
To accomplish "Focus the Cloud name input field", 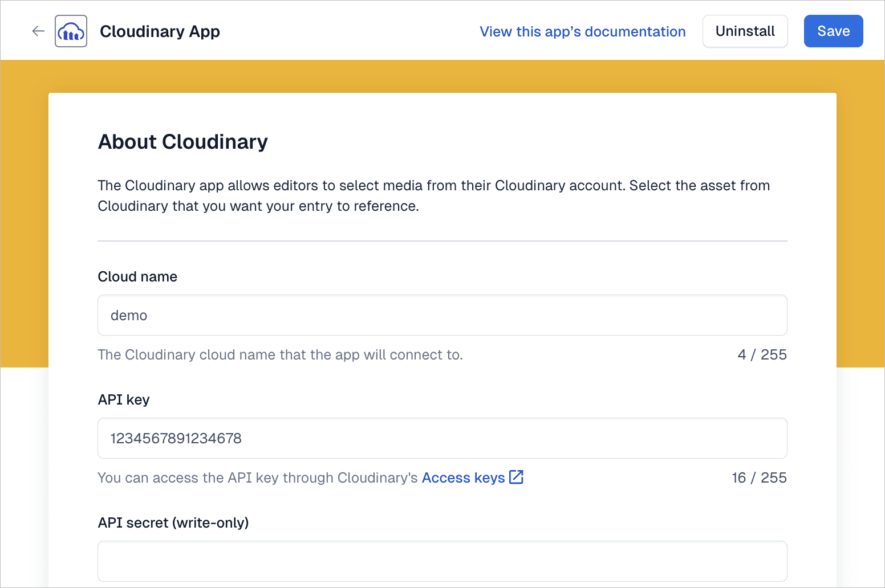I will (x=442, y=315).
